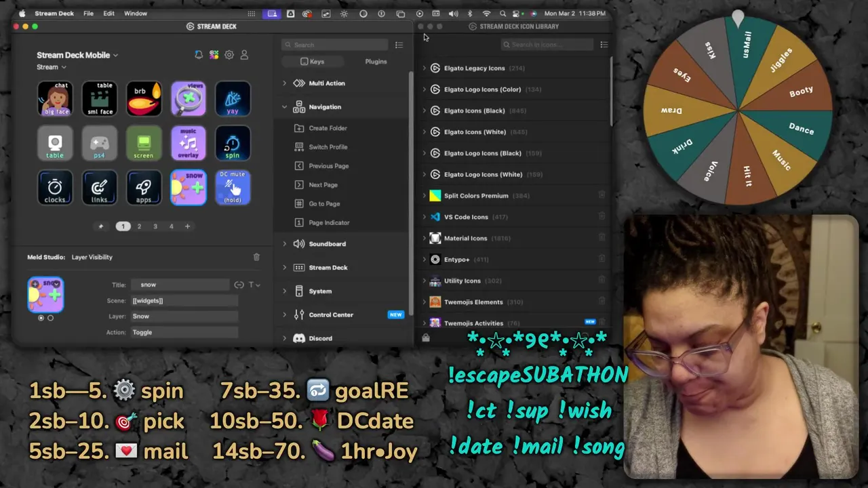Go to page 3
Screen dimensions: 868x488
pos(155,226)
